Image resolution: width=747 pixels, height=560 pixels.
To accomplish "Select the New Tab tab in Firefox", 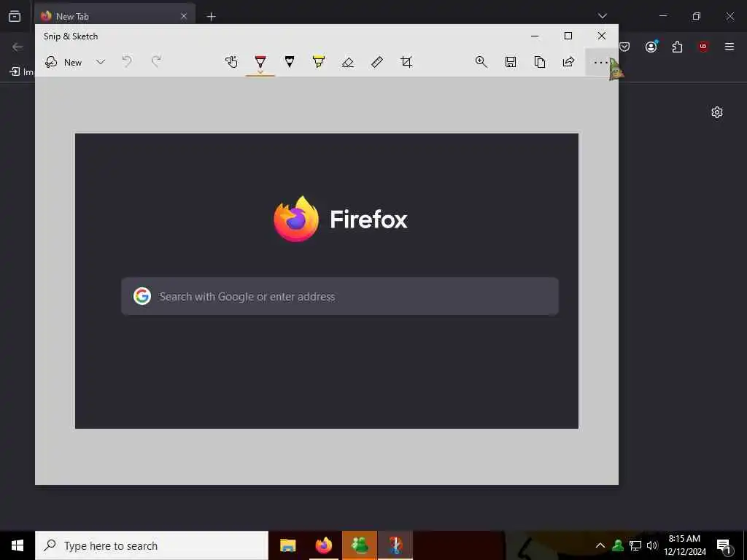I will pos(115,16).
